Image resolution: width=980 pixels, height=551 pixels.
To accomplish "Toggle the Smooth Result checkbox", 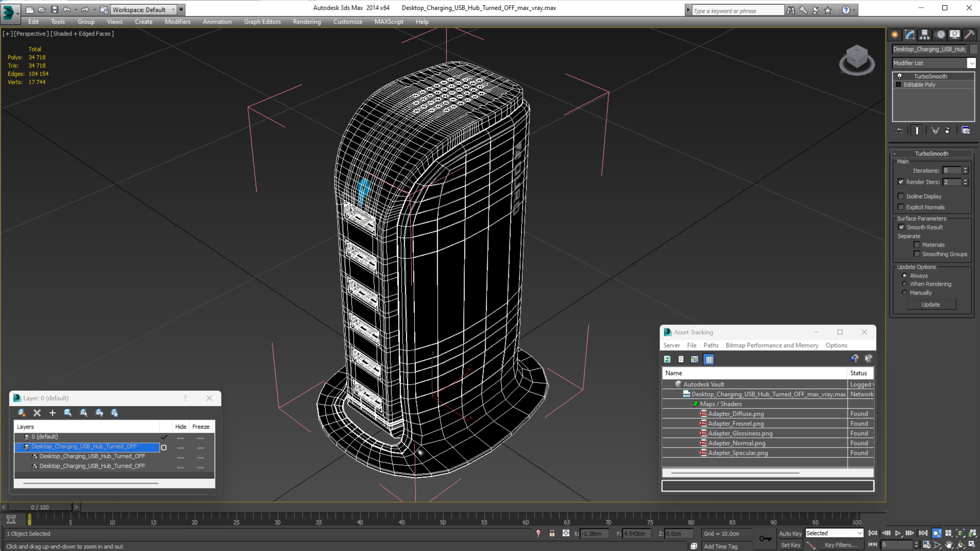I will tap(901, 227).
